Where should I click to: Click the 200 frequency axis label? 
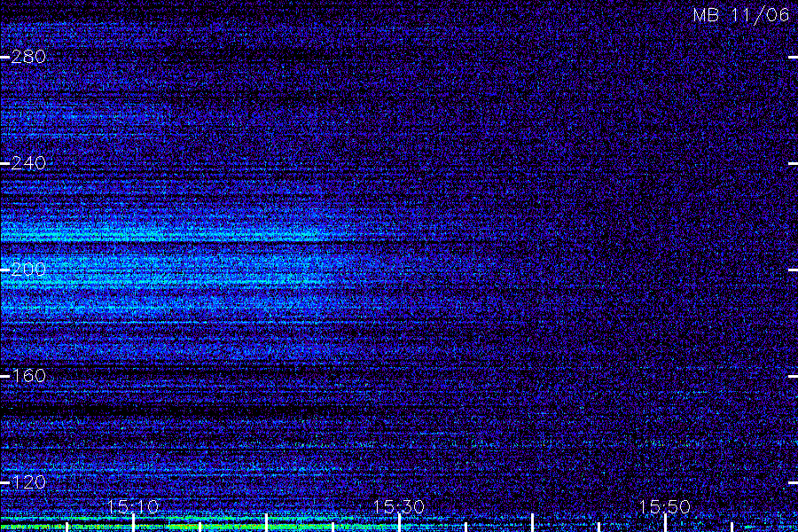(x=28, y=270)
